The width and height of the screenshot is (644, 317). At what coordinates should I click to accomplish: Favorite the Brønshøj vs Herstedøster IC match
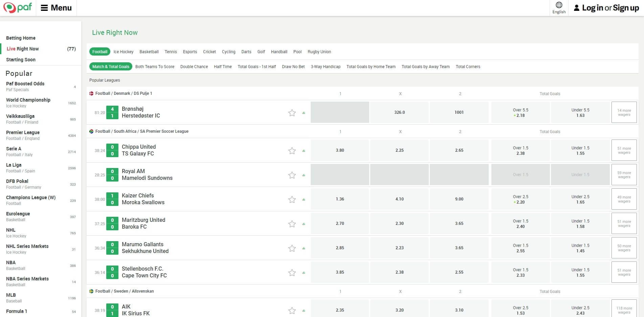pyautogui.click(x=292, y=113)
